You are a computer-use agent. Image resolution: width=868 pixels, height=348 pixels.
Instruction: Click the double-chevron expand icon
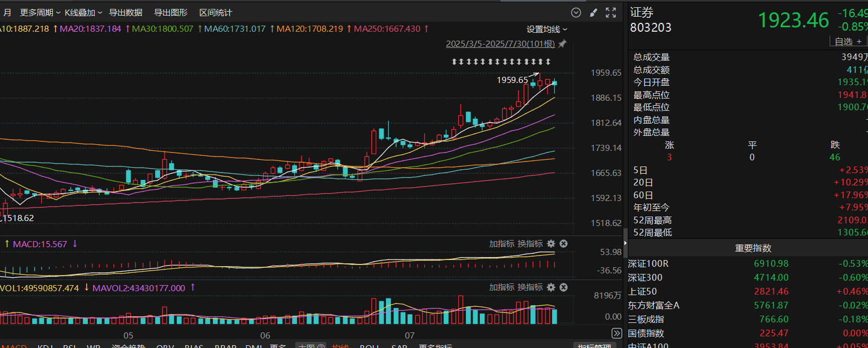coord(617,333)
